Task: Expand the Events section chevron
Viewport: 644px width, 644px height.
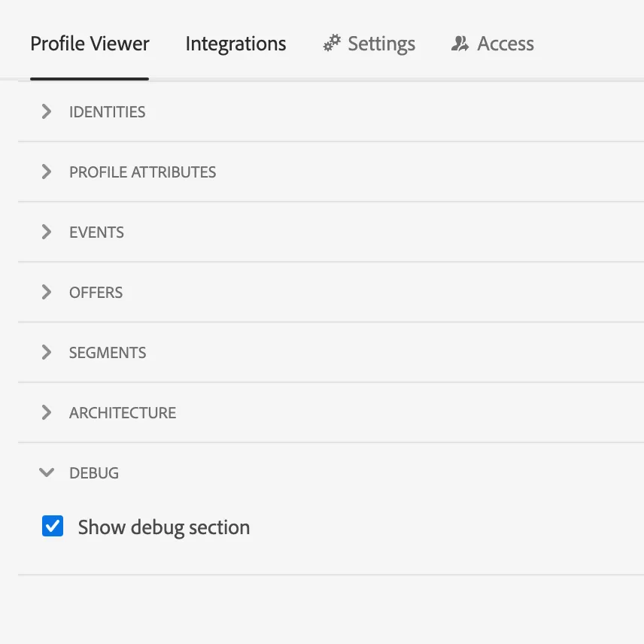Action: 47,232
